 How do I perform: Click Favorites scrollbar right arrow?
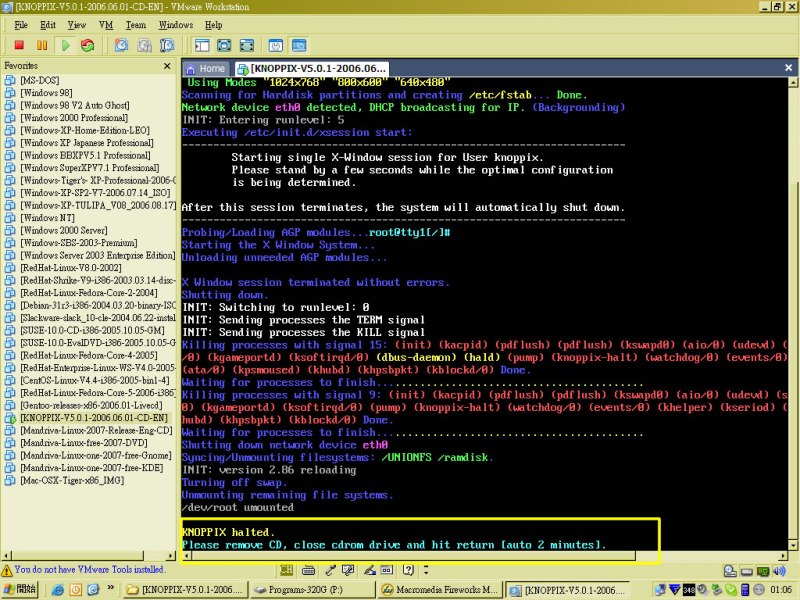point(171,556)
